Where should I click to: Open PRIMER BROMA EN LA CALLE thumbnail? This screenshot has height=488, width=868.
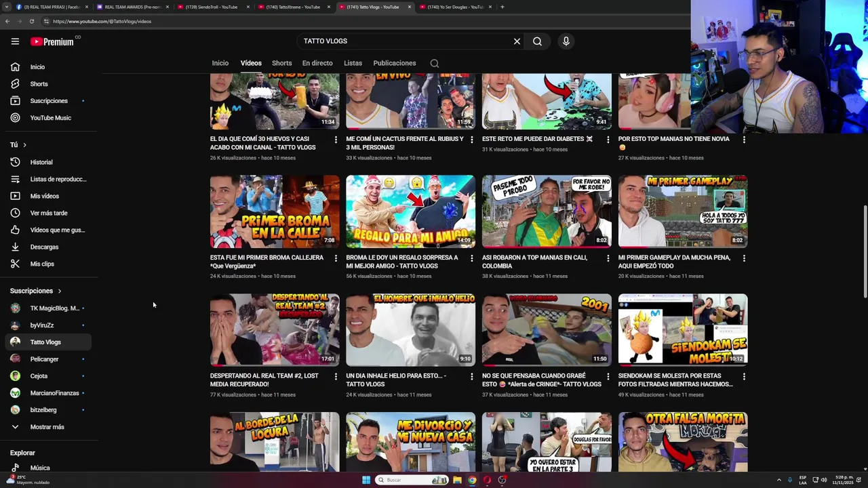(275, 211)
